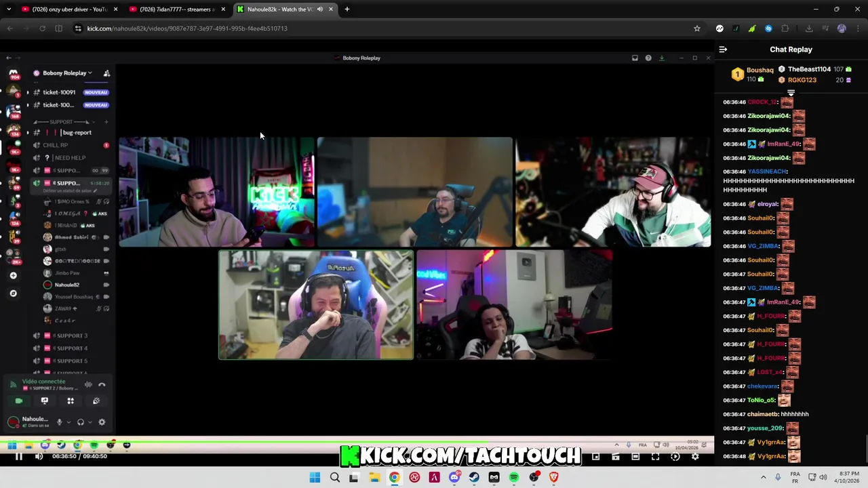Open Discord activities button
Image resolution: width=868 pixels, height=488 pixels.
coord(71,401)
